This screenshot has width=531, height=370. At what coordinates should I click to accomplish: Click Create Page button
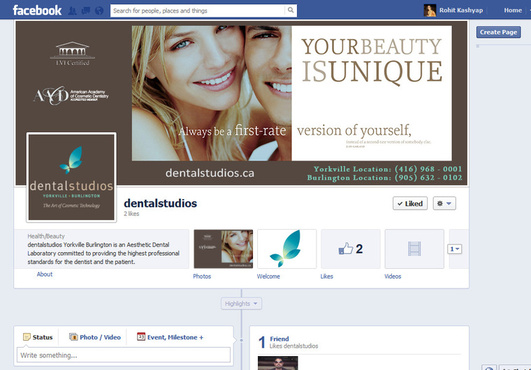(498, 32)
